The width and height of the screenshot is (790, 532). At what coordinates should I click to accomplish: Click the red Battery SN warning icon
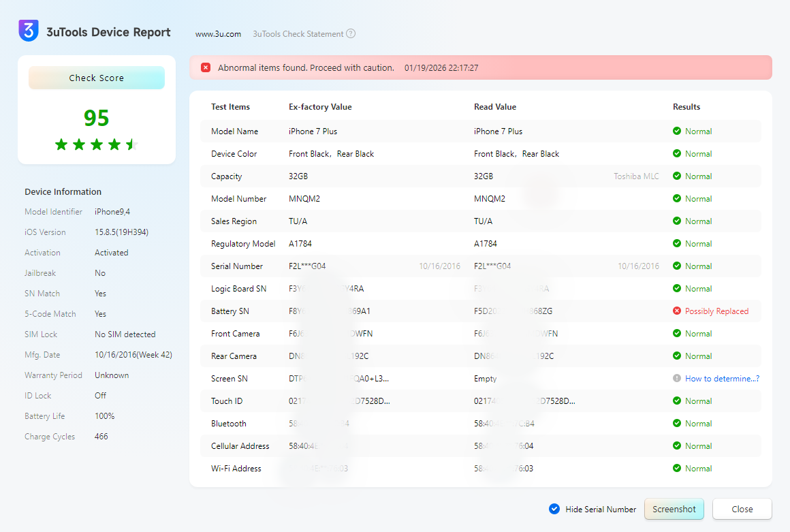(x=677, y=311)
